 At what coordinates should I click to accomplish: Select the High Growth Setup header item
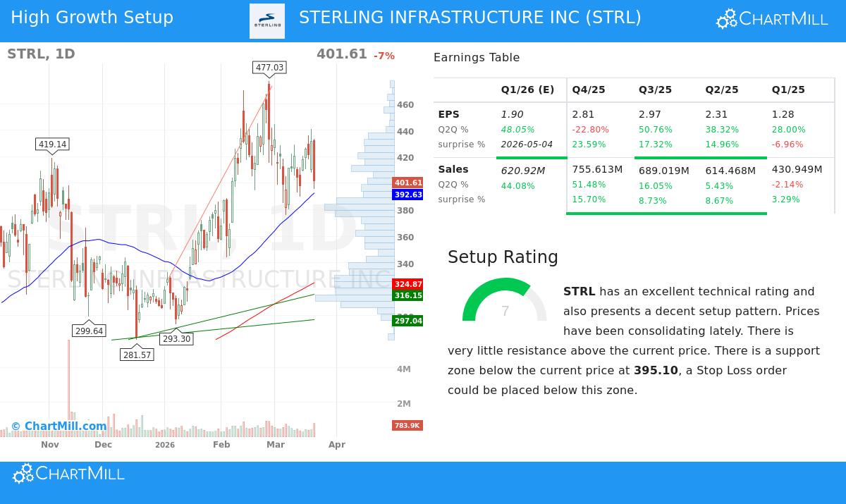point(92,18)
